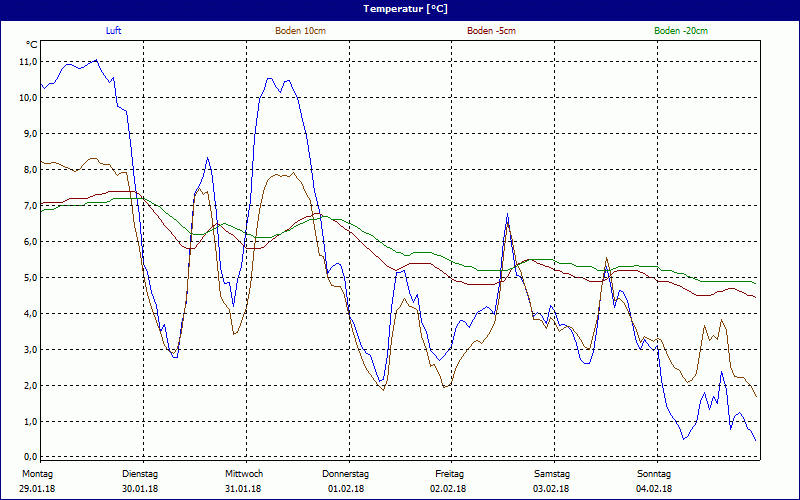The width and height of the screenshot is (800, 500).
Task: Click the '7,0' y-axis value
Action: pyautogui.click(x=30, y=206)
